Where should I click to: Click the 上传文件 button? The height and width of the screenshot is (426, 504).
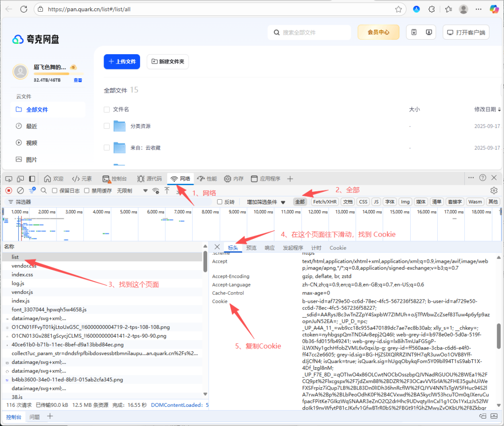click(122, 62)
